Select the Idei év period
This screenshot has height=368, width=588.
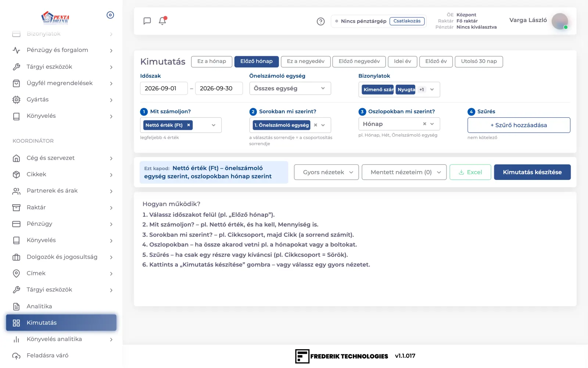(402, 61)
